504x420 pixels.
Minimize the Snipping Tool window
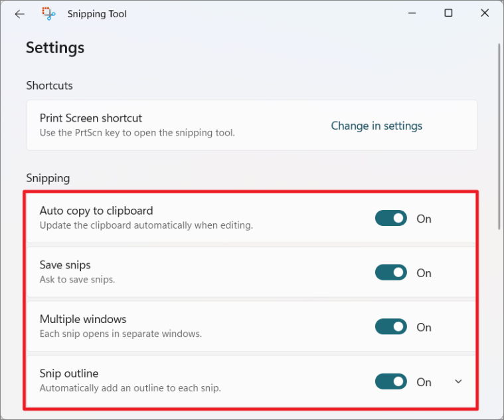(412, 13)
